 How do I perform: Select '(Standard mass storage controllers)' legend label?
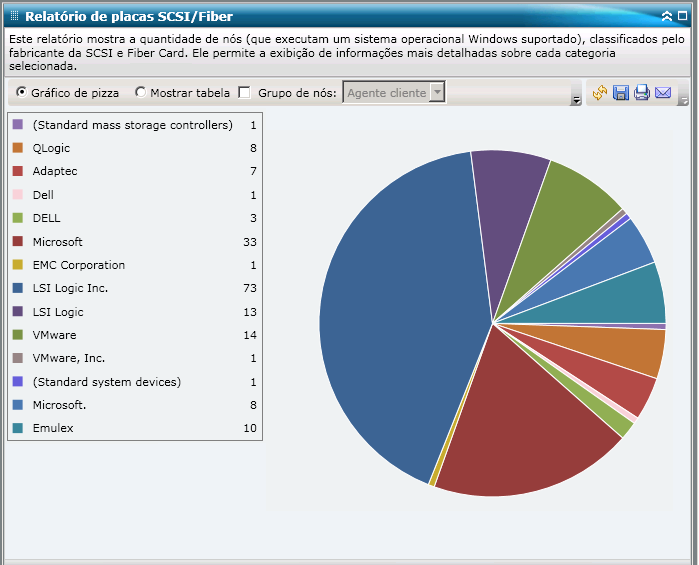pos(132,125)
